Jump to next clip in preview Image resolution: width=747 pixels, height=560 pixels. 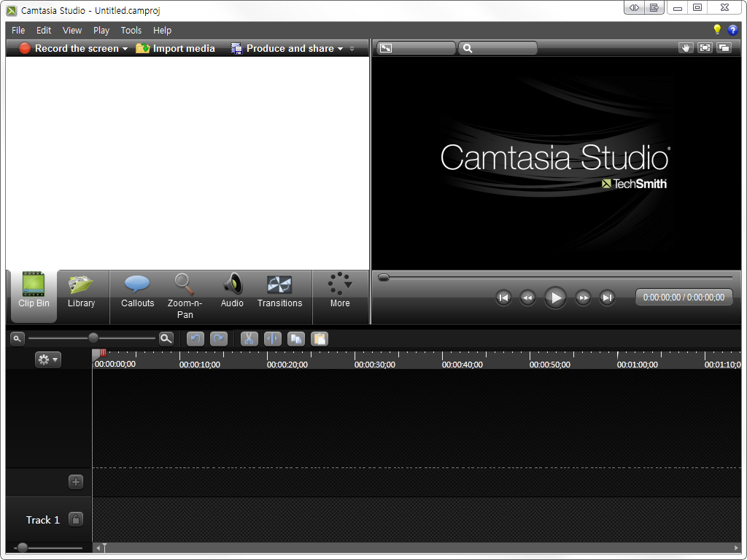[607, 298]
